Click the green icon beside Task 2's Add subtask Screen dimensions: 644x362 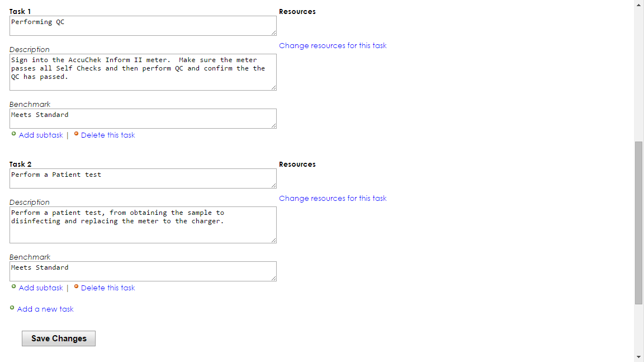[13, 287]
